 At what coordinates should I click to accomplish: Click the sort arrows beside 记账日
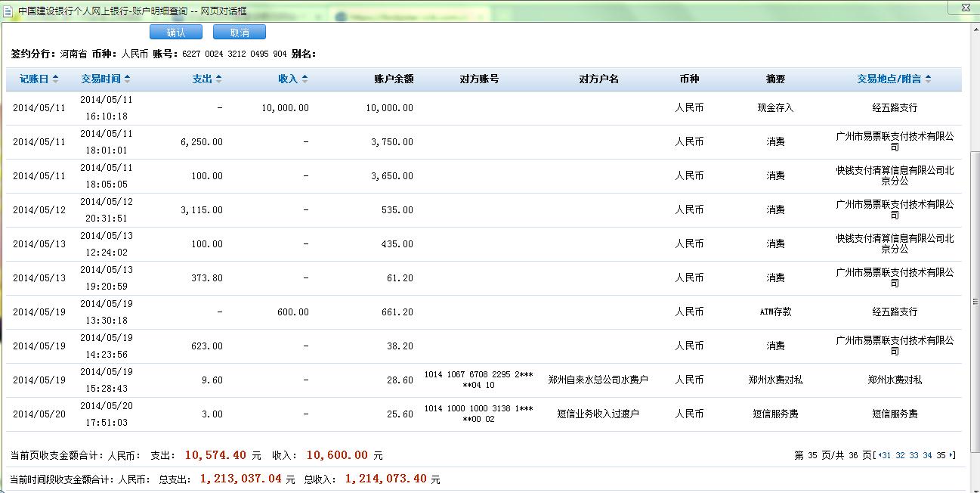[x=55, y=79]
